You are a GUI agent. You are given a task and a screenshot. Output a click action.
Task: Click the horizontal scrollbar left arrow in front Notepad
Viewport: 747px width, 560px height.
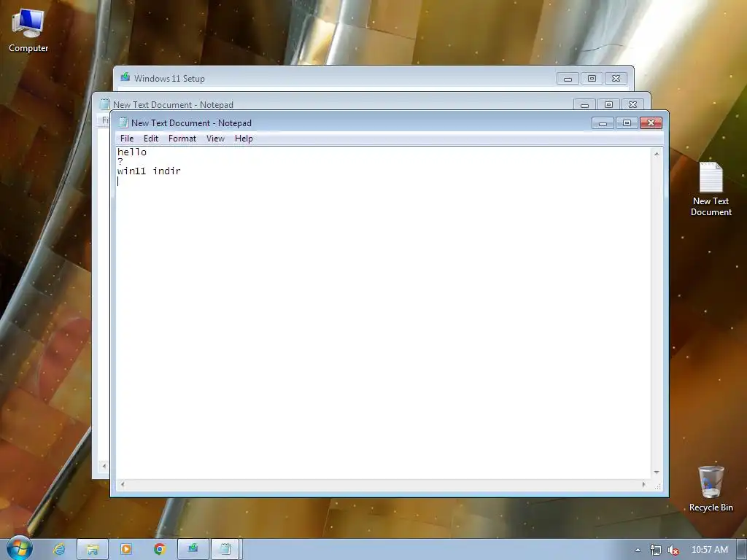point(123,484)
